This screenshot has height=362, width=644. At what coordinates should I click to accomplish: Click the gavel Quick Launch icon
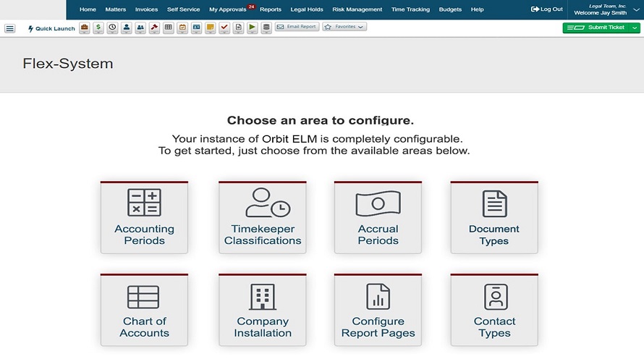click(x=154, y=28)
